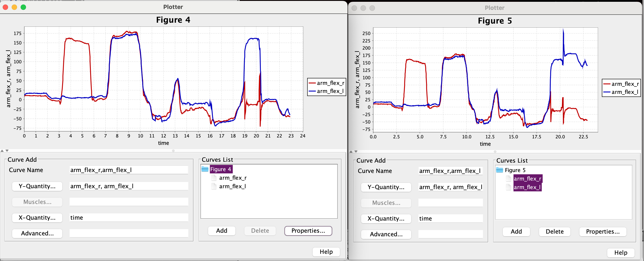
Task: Focus X-Quantity time field in Figure 5 window
Action: pos(450,219)
